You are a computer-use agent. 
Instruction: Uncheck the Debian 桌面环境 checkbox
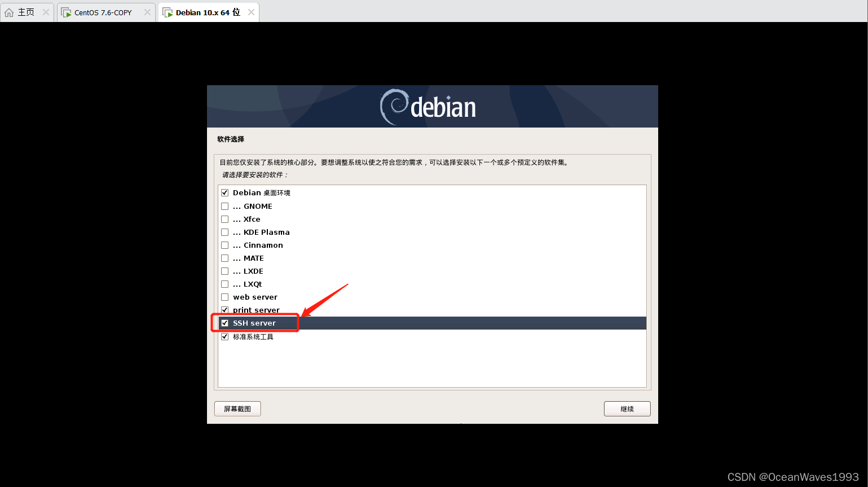pyautogui.click(x=224, y=193)
